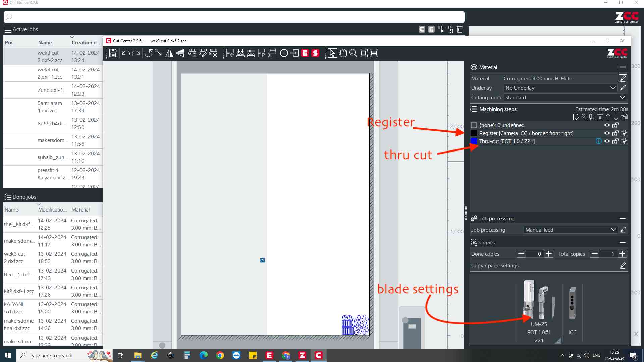Open the Cutting mode dropdown

565,97
